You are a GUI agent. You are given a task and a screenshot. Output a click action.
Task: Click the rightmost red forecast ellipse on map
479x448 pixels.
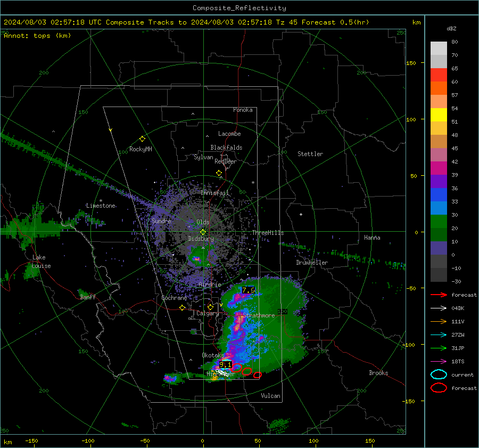tap(257, 374)
